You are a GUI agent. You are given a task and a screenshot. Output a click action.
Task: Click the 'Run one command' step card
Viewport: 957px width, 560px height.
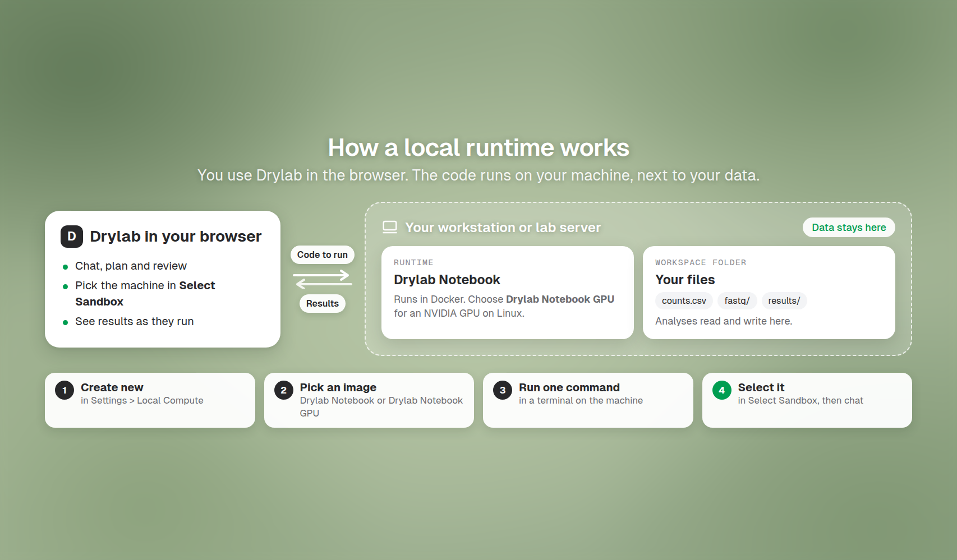point(588,400)
